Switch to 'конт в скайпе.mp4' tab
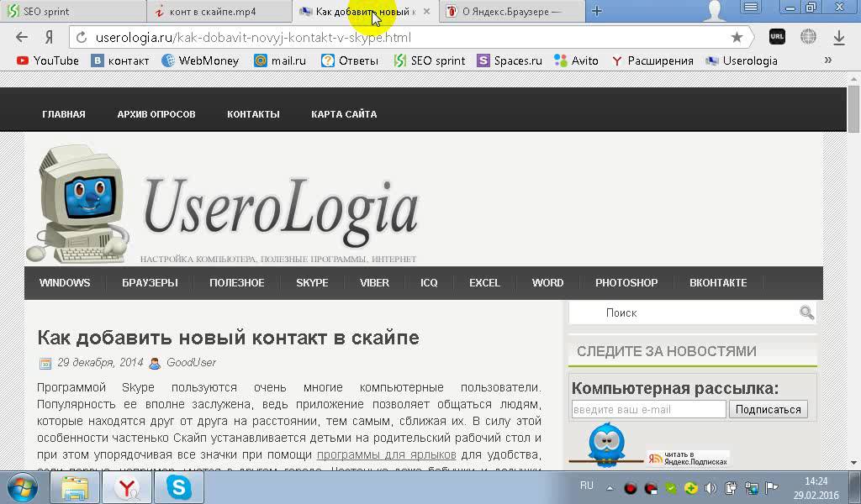The image size is (861, 504). tap(219, 11)
